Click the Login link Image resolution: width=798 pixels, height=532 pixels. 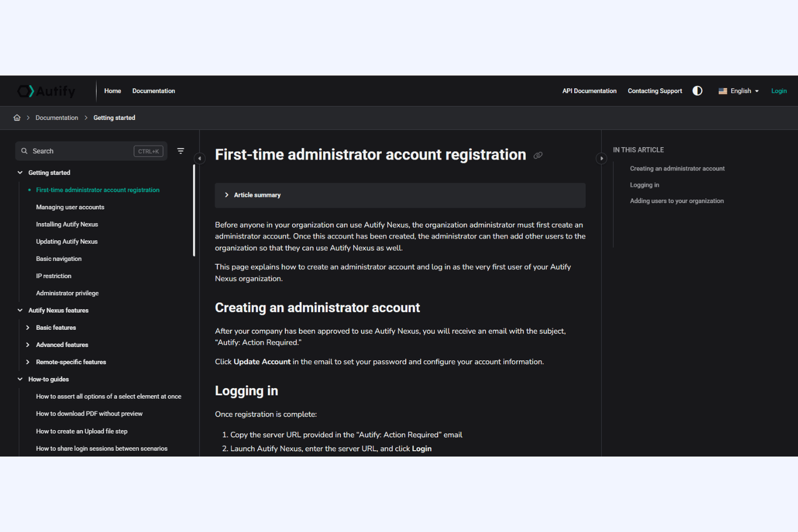click(x=779, y=91)
